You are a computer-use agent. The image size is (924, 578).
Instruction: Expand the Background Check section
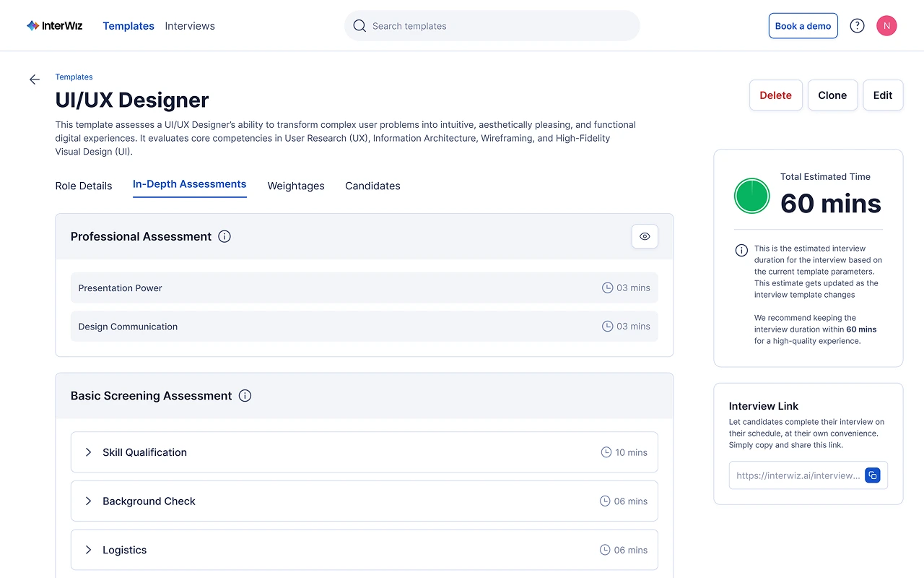pyautogui.click(x=89, y=501)
